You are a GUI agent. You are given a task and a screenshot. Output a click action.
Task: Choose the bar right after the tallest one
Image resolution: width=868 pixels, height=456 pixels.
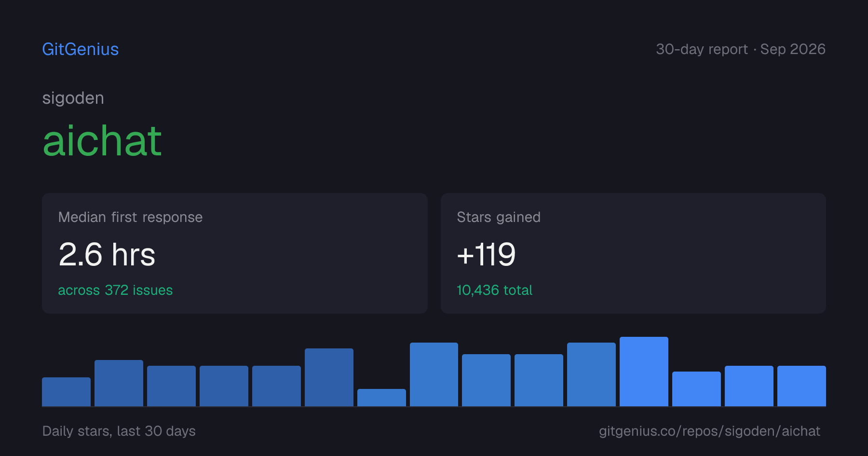click(696, 389)
